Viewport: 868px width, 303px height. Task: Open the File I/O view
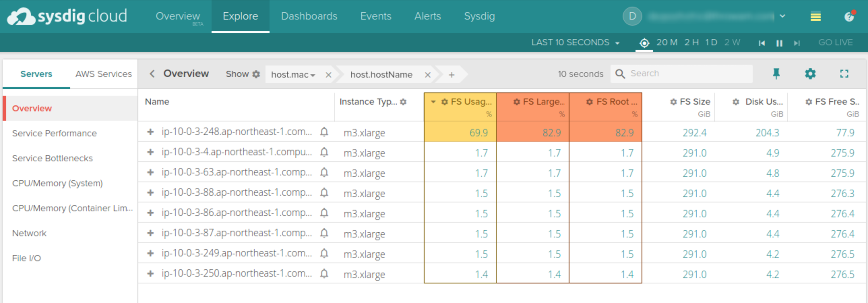pyautogui.click(x=26, y=258)
